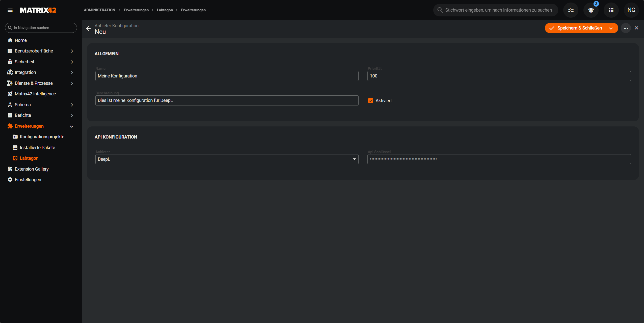This screenshot has width=644, height=323.
Task: Open the Anbieter DeepL dropdown
Action: [x=227, y=159]
